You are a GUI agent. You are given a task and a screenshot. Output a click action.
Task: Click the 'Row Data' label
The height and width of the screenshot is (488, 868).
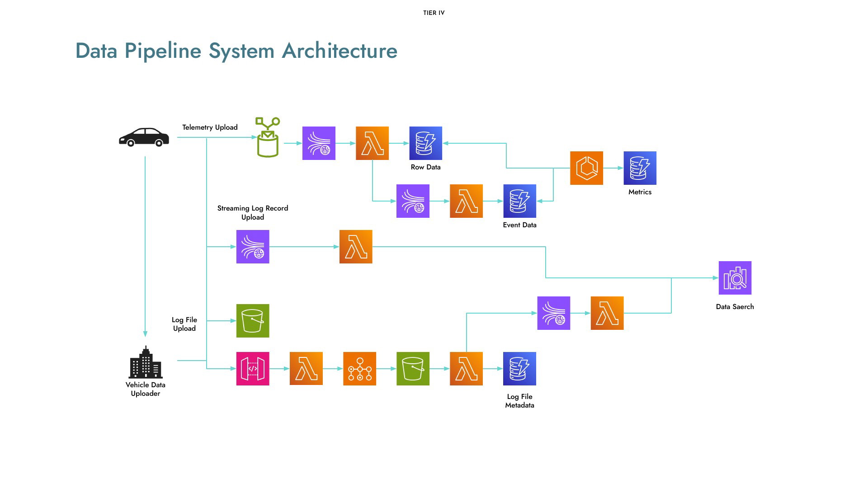425,167
